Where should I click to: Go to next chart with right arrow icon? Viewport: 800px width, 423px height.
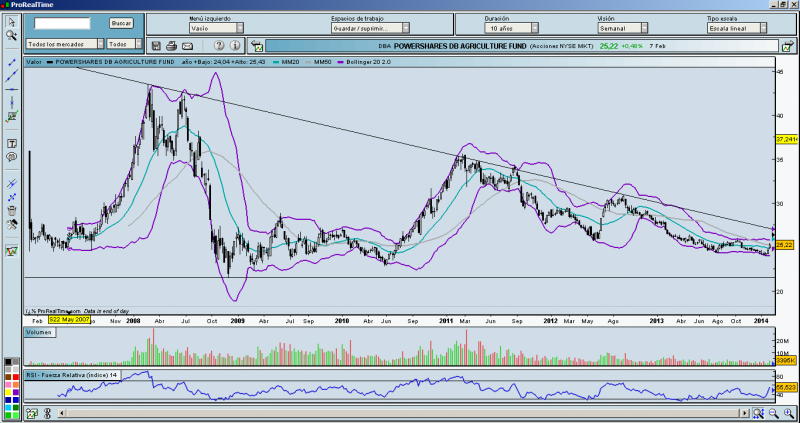[788, 46]
